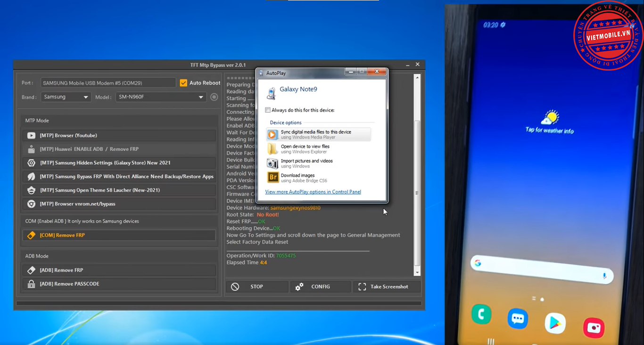Image resolution: width=644 pixels, height=345 pixels.
Task: Click the STOP circle icon
Action: click(x=235, y=287)
